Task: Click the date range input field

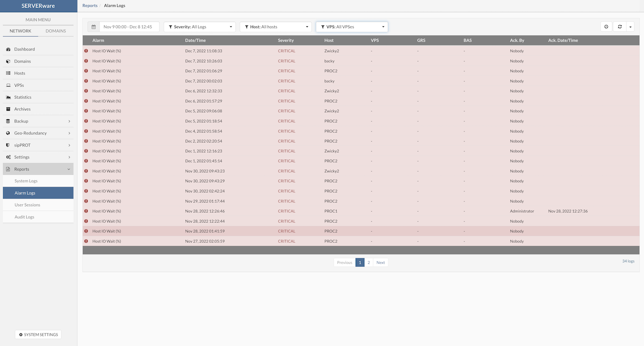Action: [x=129, y=27]
